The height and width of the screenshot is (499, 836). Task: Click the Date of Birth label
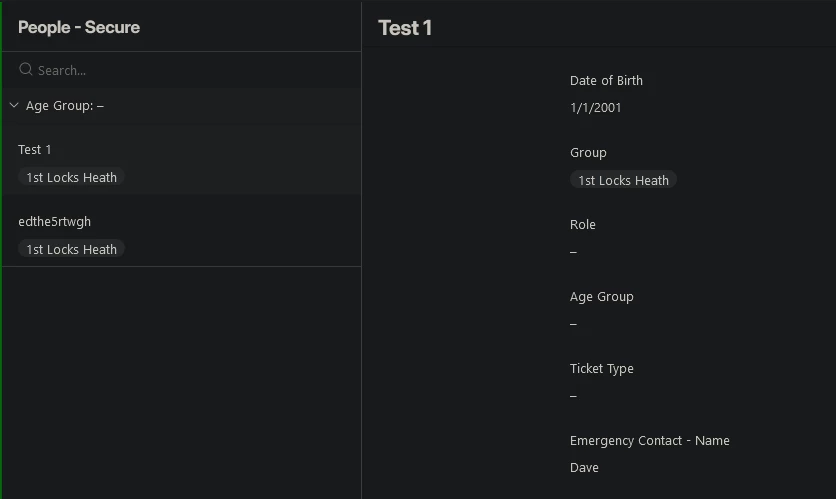pyautogui.click(x=606, y=81)
